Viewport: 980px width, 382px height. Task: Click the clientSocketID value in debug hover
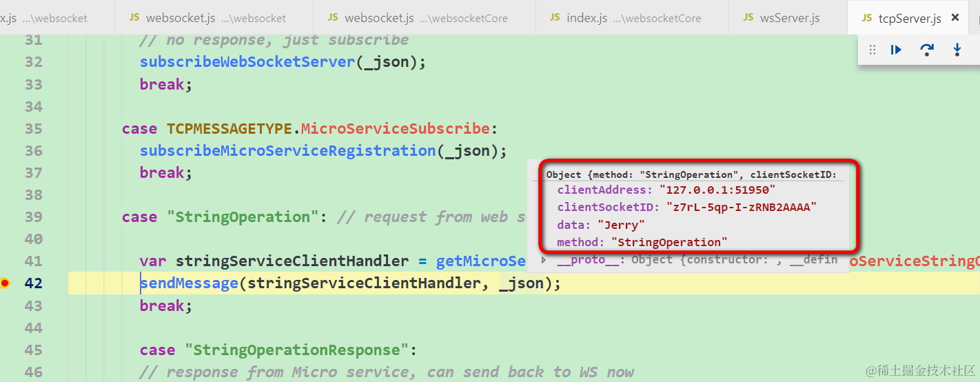coord(741,207)
